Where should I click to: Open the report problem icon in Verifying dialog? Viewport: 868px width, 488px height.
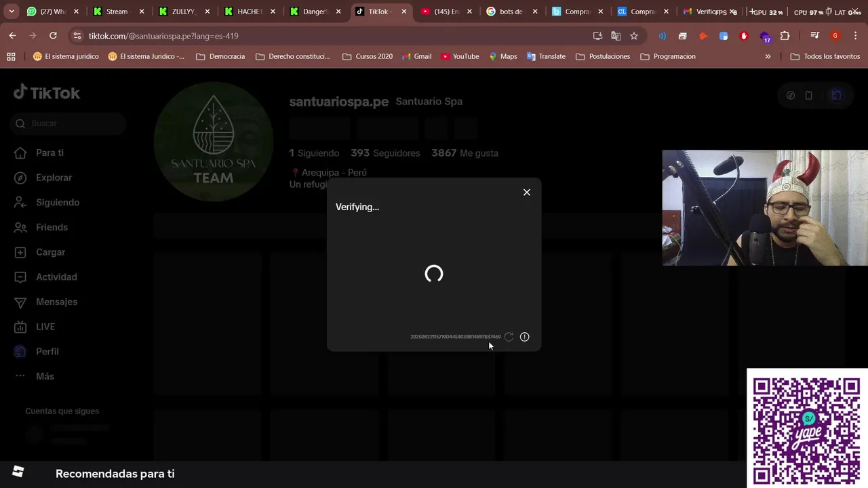click(x=524, y=337)
